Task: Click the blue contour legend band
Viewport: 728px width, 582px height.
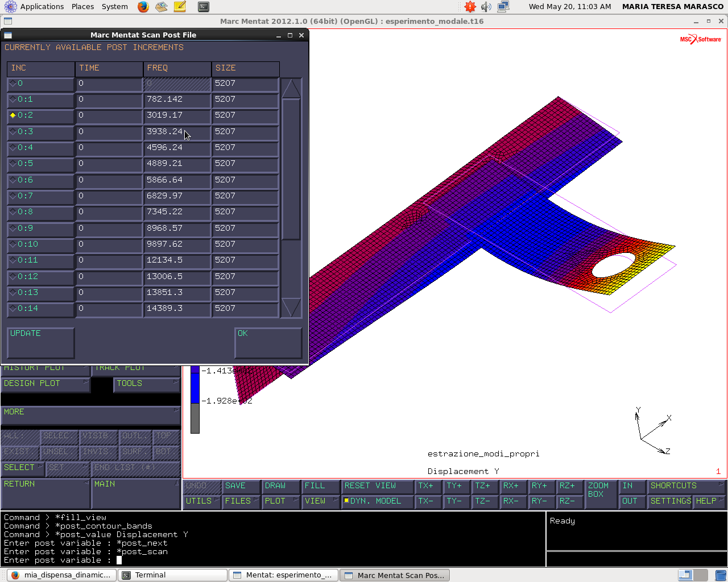Action: (x=195, y=388)
